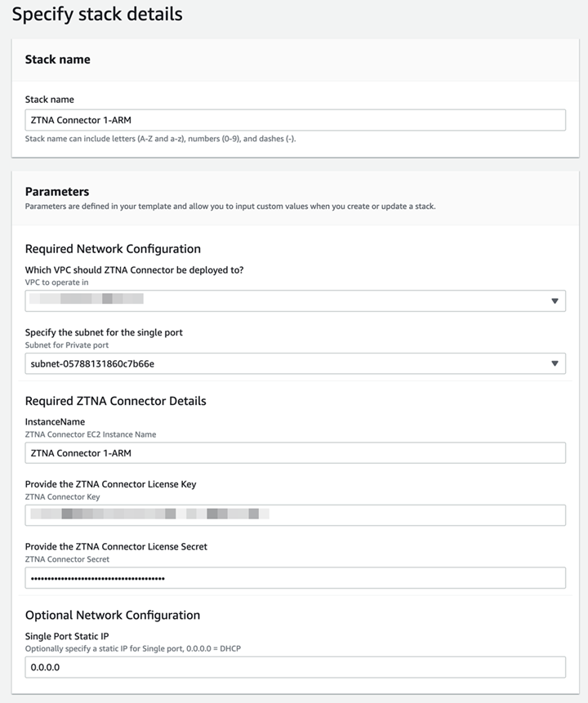Click the VPC dropdown arrow icon
Image resolution: width=588 pixels, height=703 pixels.
click(x=555, y=301)
